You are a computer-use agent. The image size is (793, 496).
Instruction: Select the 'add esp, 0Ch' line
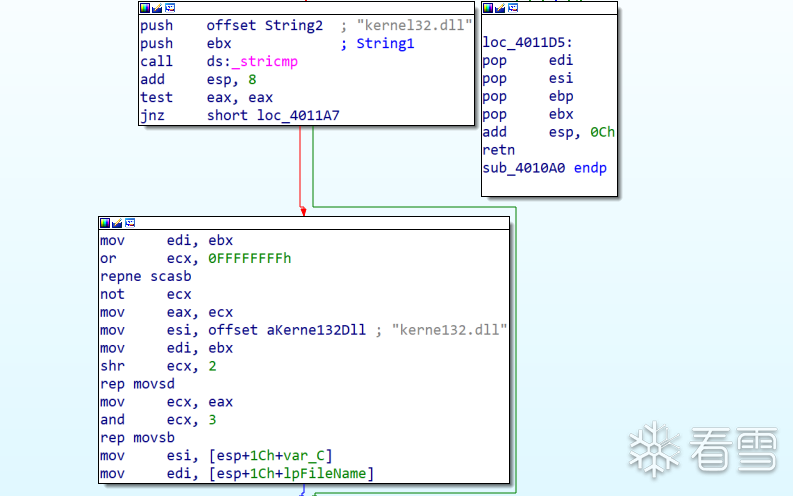549,132
